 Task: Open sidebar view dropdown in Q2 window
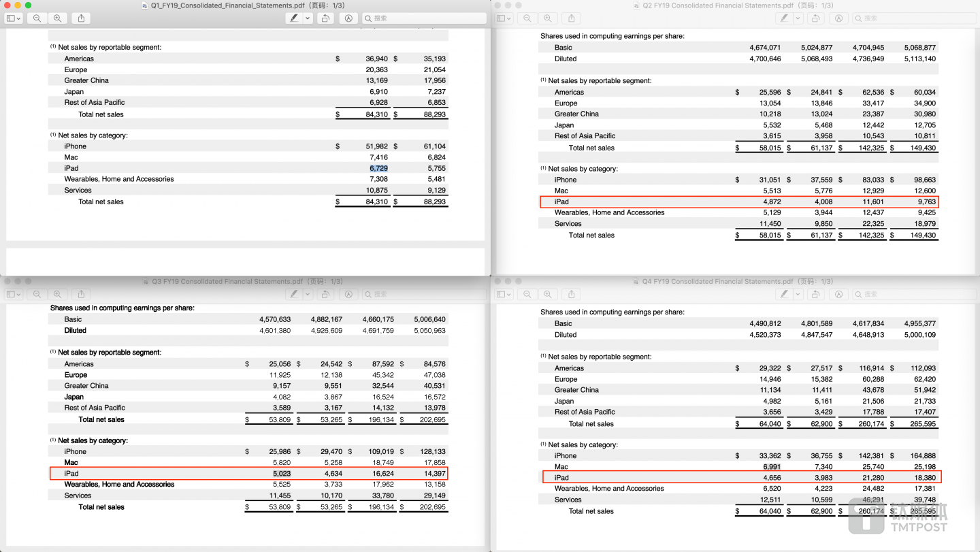pyautogui.click(x=504, y=18)
